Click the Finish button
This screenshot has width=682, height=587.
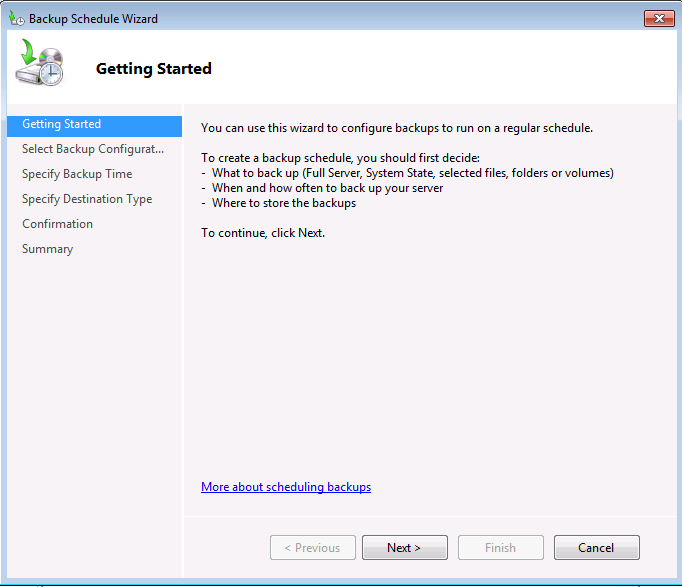pyautogui.click(x=500, y=548)
